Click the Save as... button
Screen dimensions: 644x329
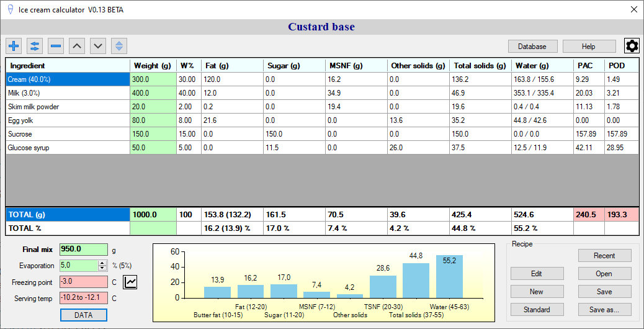click(x=604, y=309)
